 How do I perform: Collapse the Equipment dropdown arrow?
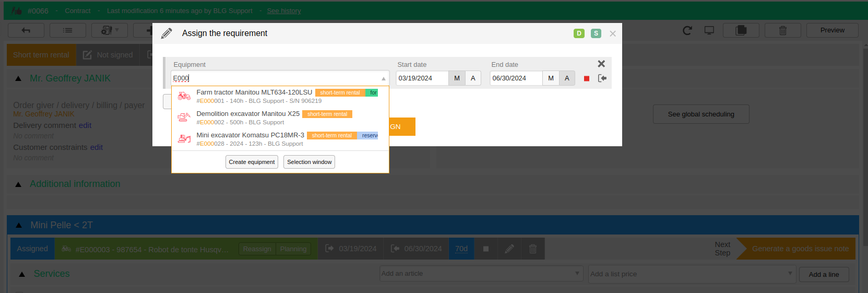(x=384, y=78)
